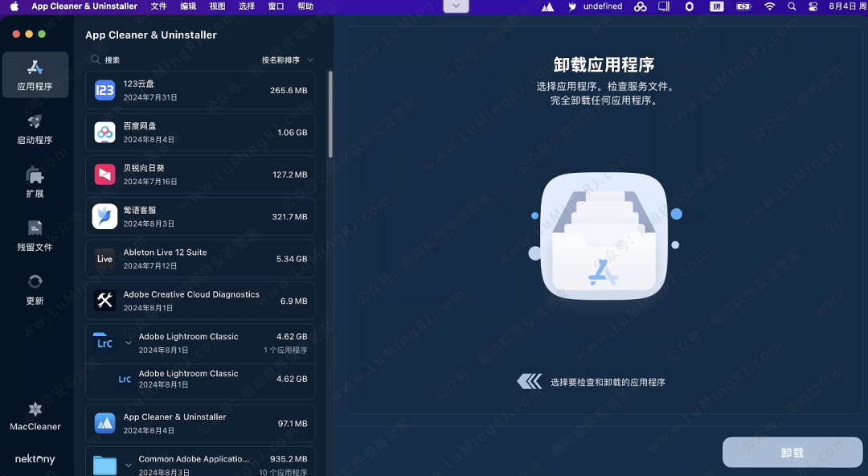Open the Remaining Files sidebar icon

coord(35,228)
